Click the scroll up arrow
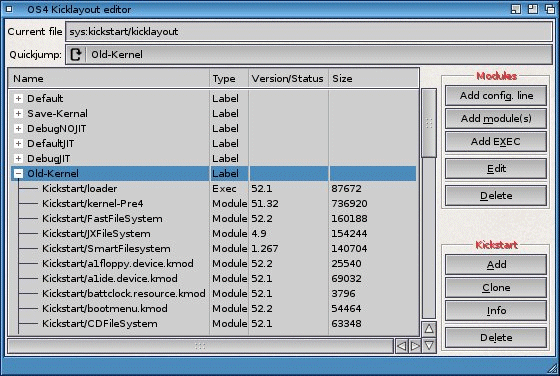The height and width of the screenshot is (376, 560). 429,329
